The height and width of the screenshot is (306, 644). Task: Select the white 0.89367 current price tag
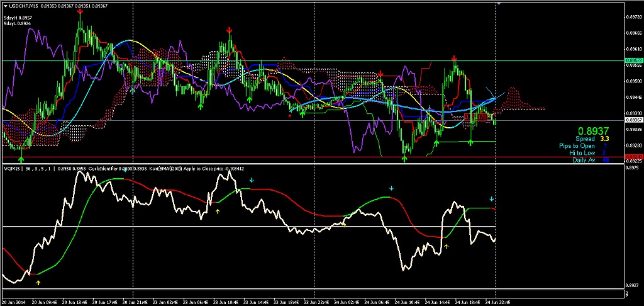[x=633, y=120]
